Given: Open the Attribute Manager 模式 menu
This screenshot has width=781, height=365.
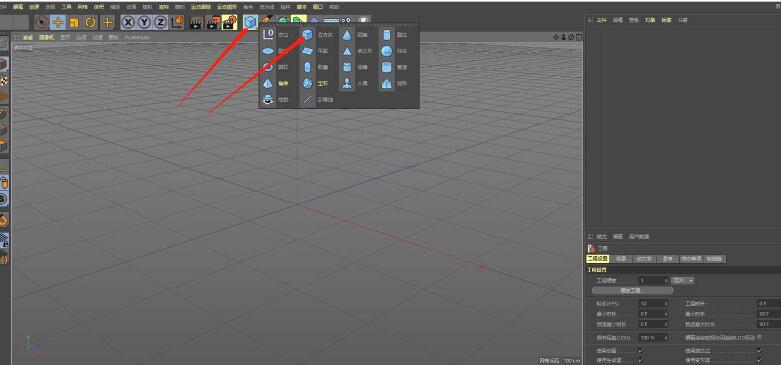Looking at the screenshot, I should coord(602,237).
